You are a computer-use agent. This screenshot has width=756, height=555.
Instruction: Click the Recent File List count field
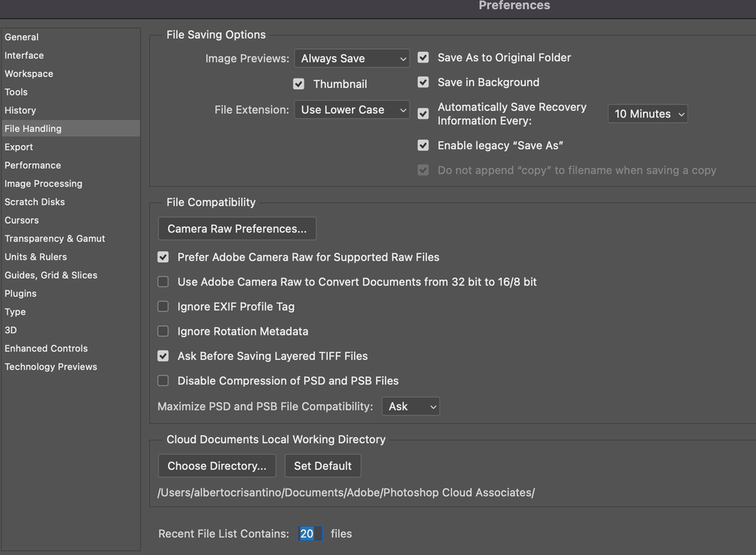[x=310, y=534]
